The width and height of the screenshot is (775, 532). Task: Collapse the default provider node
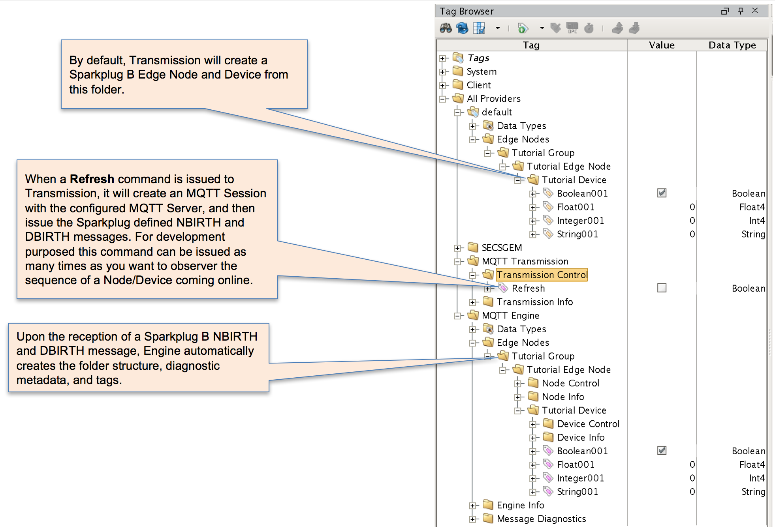click(x=458, y=112)
